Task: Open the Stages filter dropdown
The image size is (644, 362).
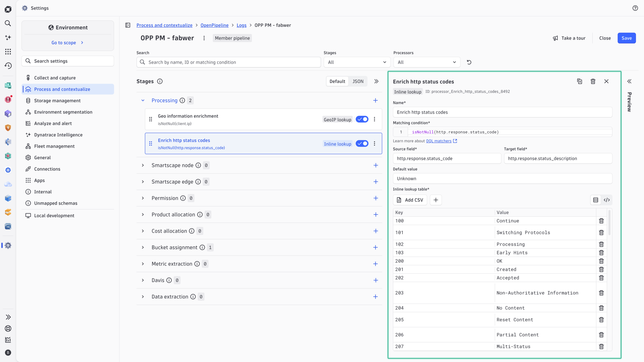Action: click(x=357, y=62)
